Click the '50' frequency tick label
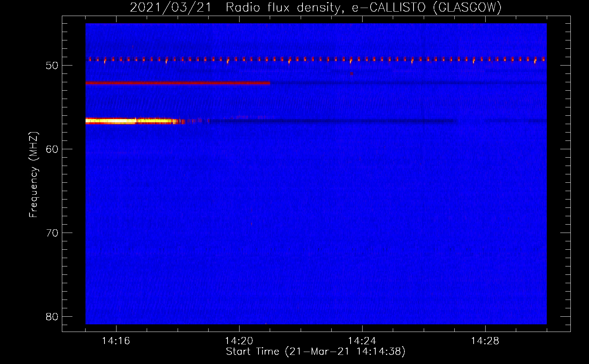589x364 pixels. pos(52,66)
